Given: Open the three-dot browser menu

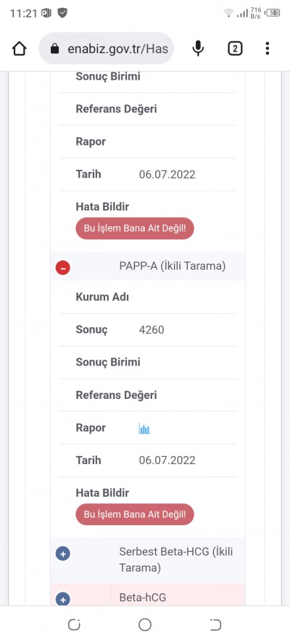Looking at the screenshot, I should click(267, 49).
